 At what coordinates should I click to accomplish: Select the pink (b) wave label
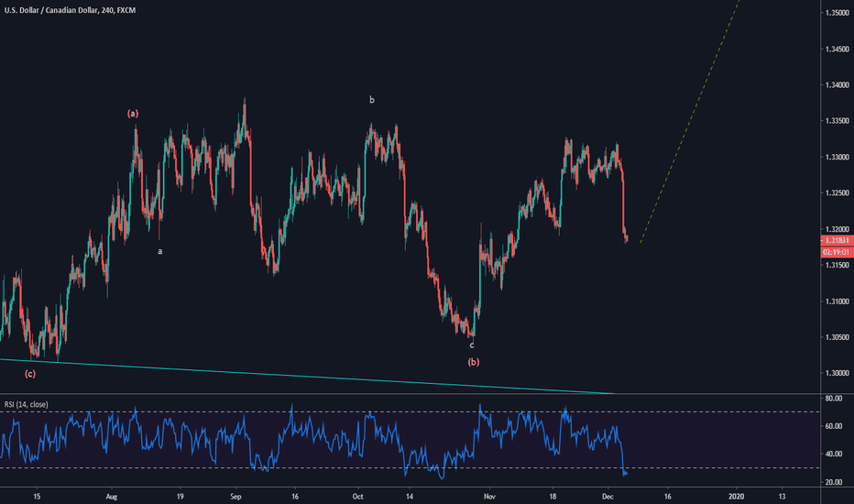tap(473, 363)
